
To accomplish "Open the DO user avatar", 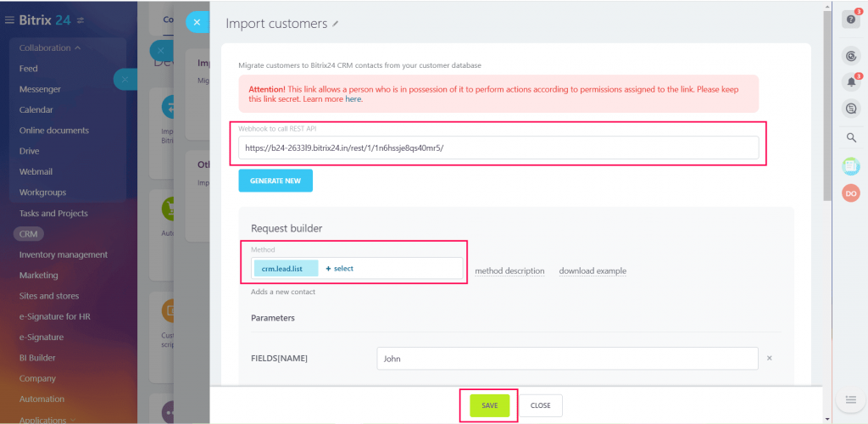I will click(x=851, y=193).
